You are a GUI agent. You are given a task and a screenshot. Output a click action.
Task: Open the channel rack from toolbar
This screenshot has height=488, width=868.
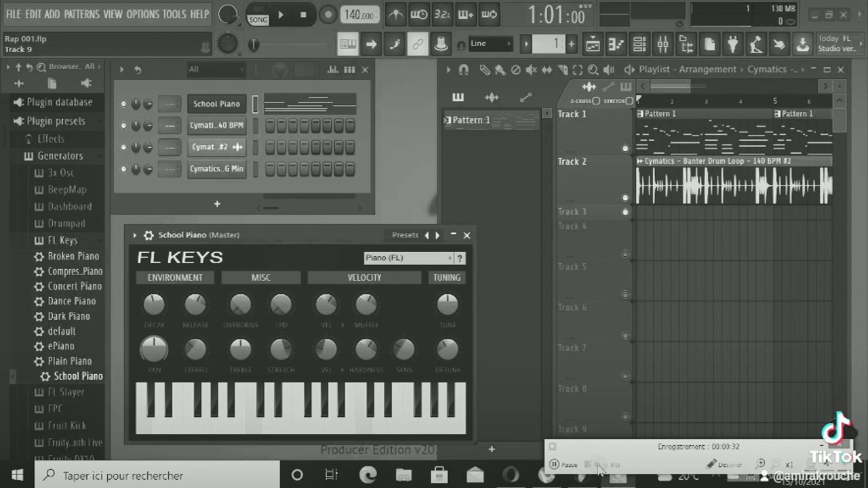pos(639,45)
